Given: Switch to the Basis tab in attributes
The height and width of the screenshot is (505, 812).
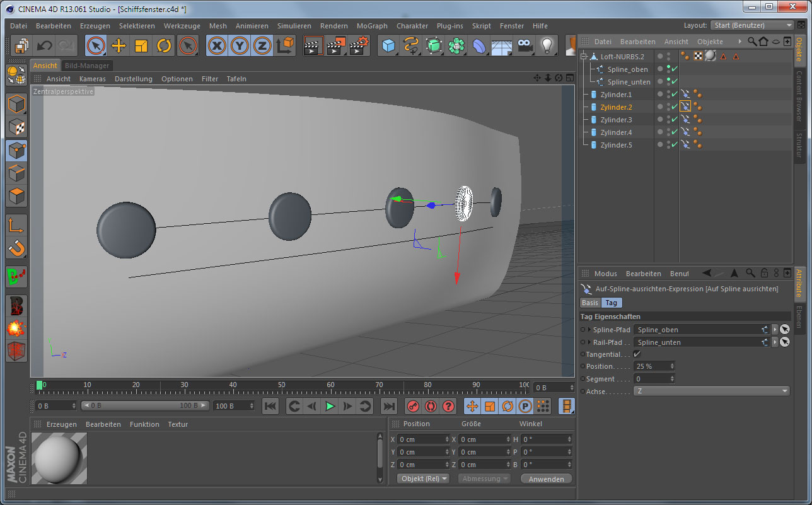Looking at the screenshot, I should (589, 303).
